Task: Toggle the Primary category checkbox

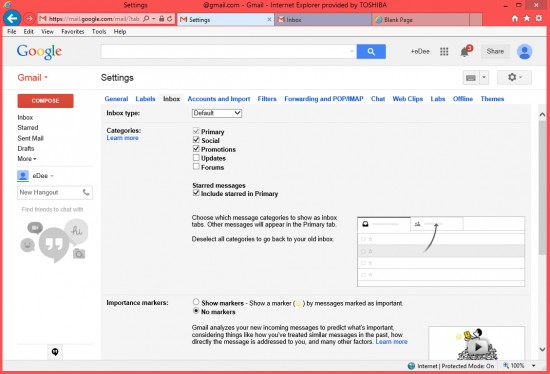Action: click(196, 131)
